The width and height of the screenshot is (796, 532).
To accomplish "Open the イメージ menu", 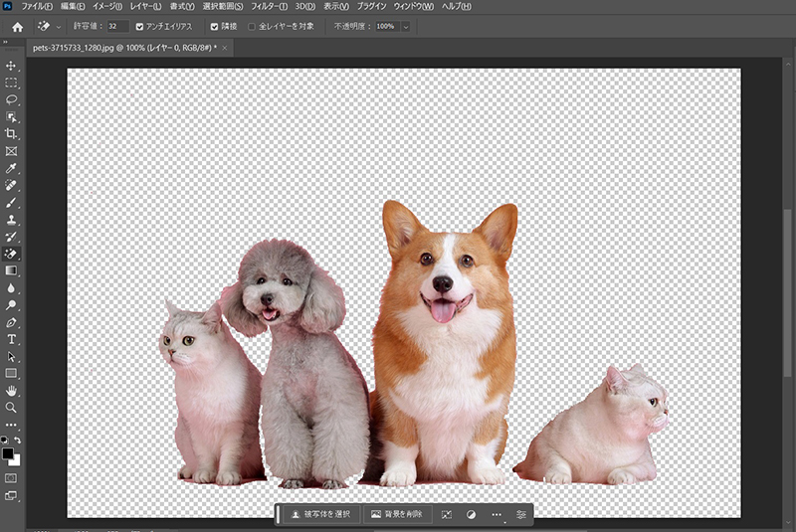I will (x=107, y=6).
